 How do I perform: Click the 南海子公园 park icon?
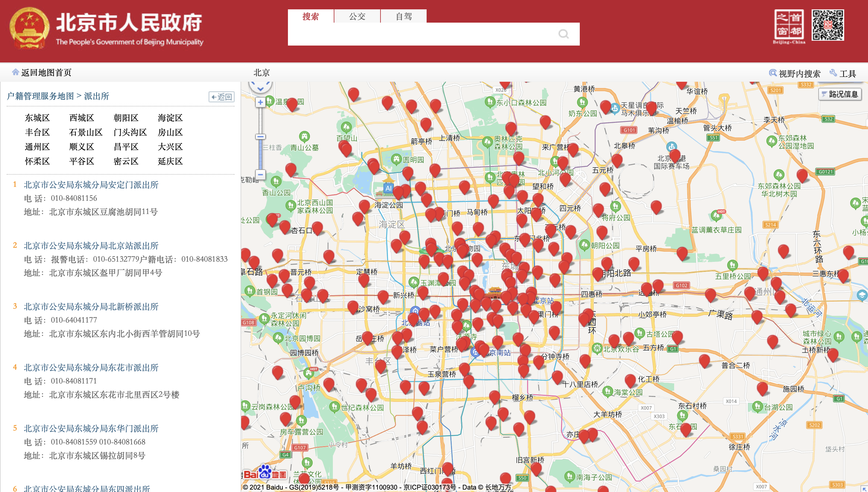click(x=570, y=476)
